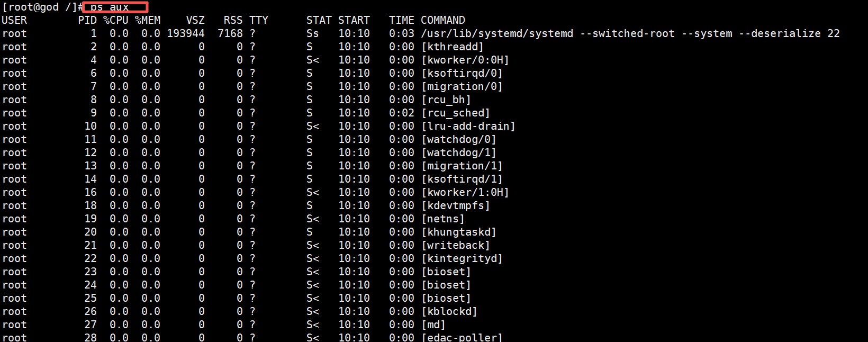Click PID 27 in the process list

tap(91, 325)
